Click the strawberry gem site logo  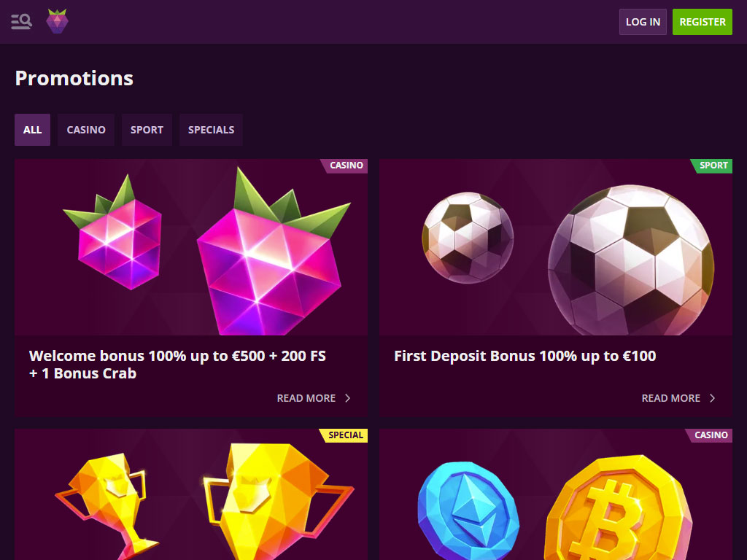coord(57,21)
